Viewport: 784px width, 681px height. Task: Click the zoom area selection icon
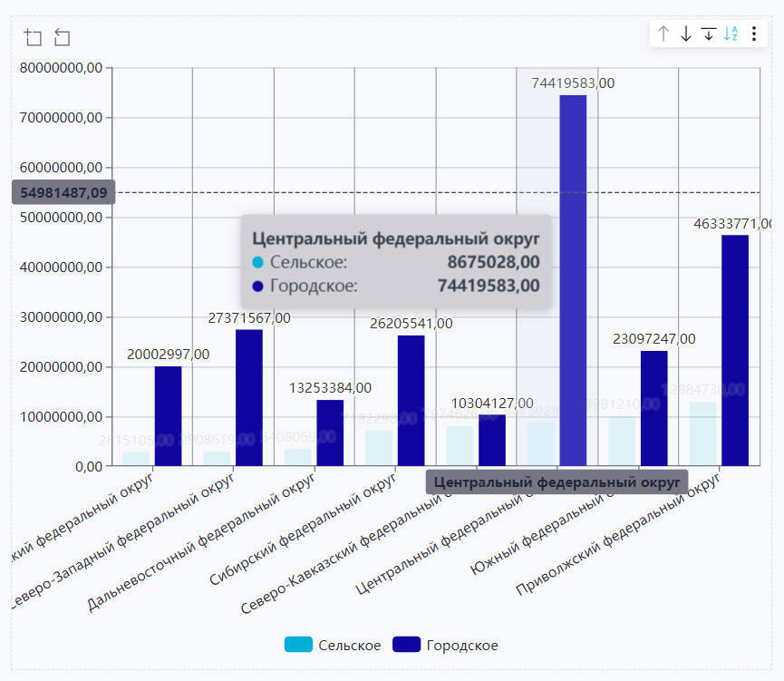34,37
